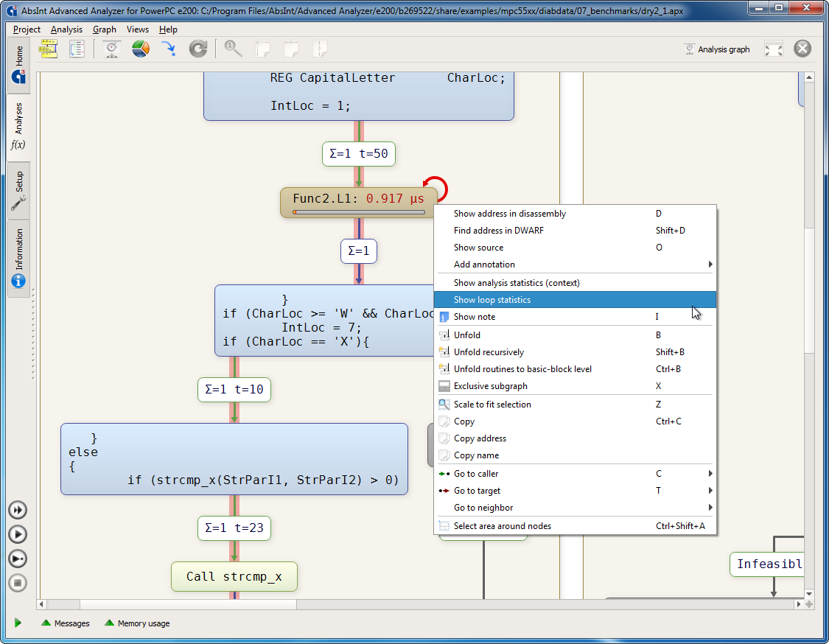Choose Unfold routines to basic-block level

pyautogui.click(x=575, y=369)
